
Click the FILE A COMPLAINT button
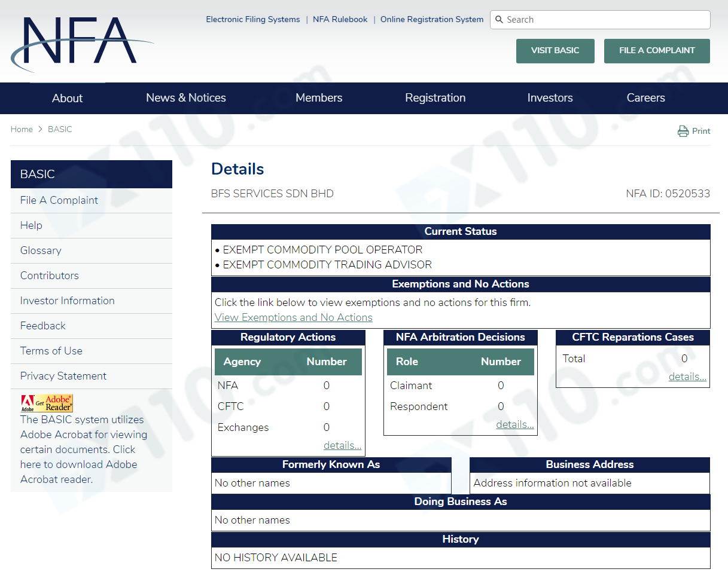[657, 51]
